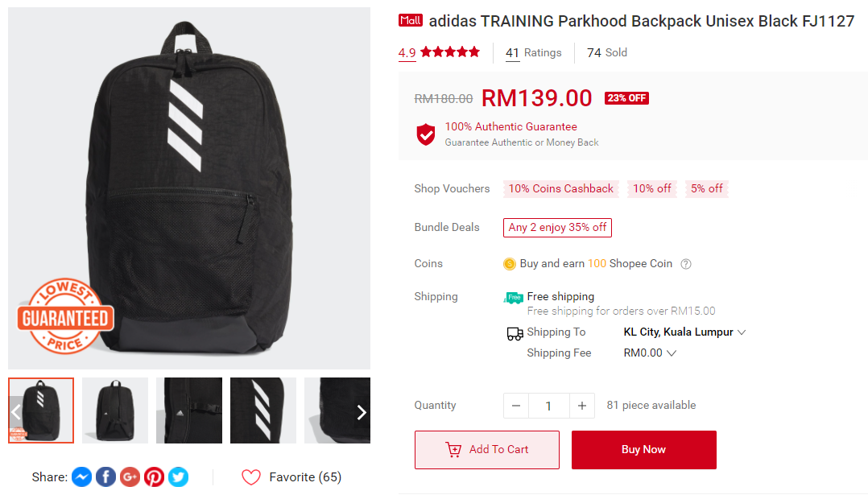This screenshot has width=868, height=495.
Task: Show previous product thumbnails arrow
Action: [15, 412]
